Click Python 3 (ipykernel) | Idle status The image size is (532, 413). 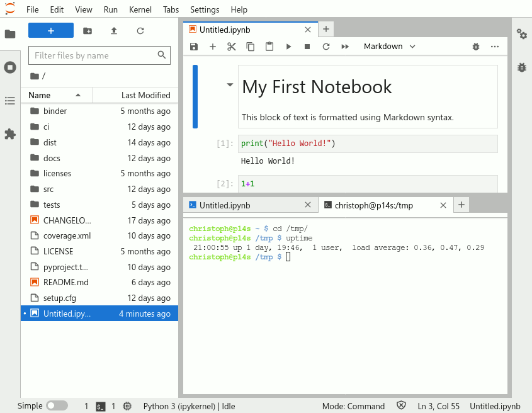pyautogui.click(x=189, y=406)
